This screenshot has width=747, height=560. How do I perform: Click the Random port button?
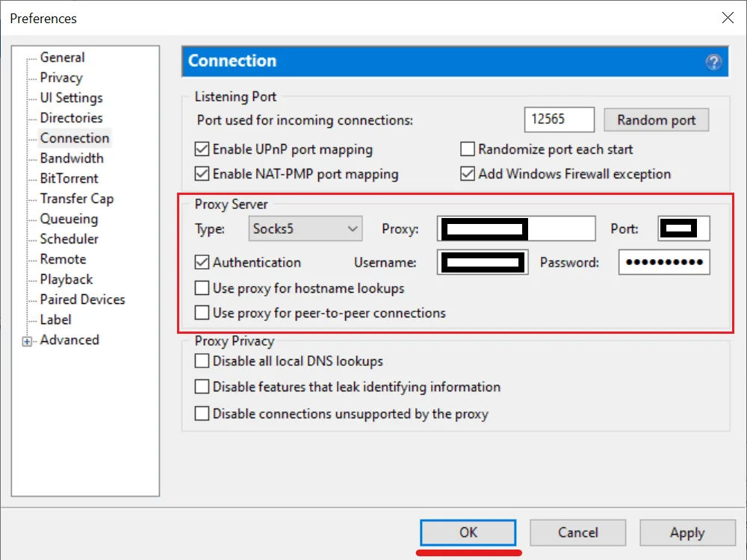tap(656, 120)
